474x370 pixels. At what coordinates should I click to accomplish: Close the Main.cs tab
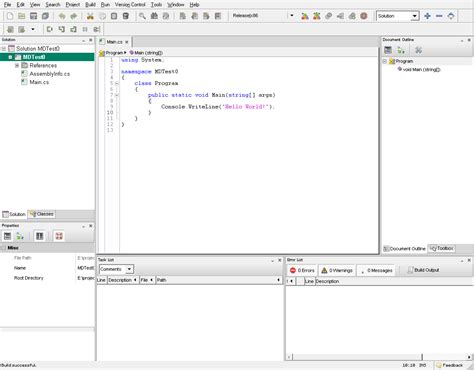127,42
